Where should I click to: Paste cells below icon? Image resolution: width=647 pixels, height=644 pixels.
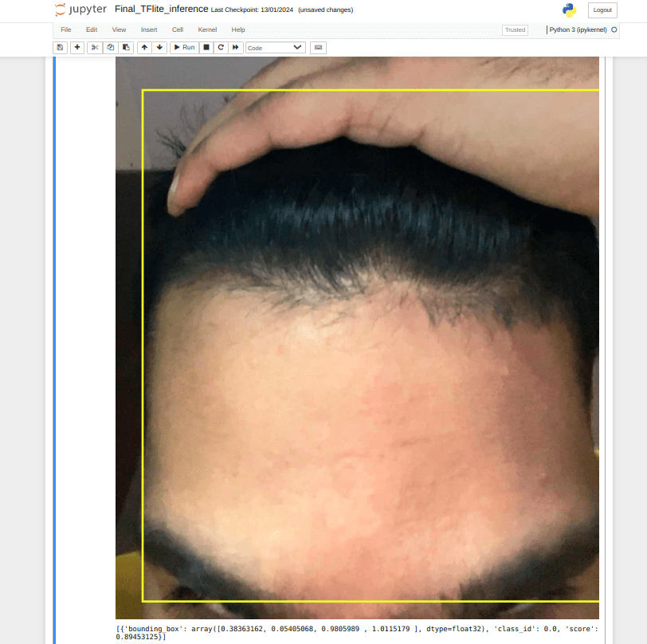pos(126,48)
